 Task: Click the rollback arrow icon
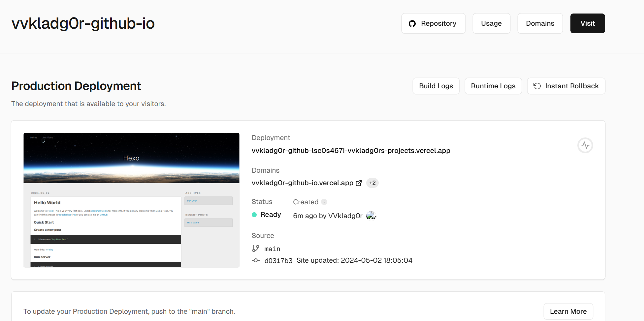pos(537,86)
